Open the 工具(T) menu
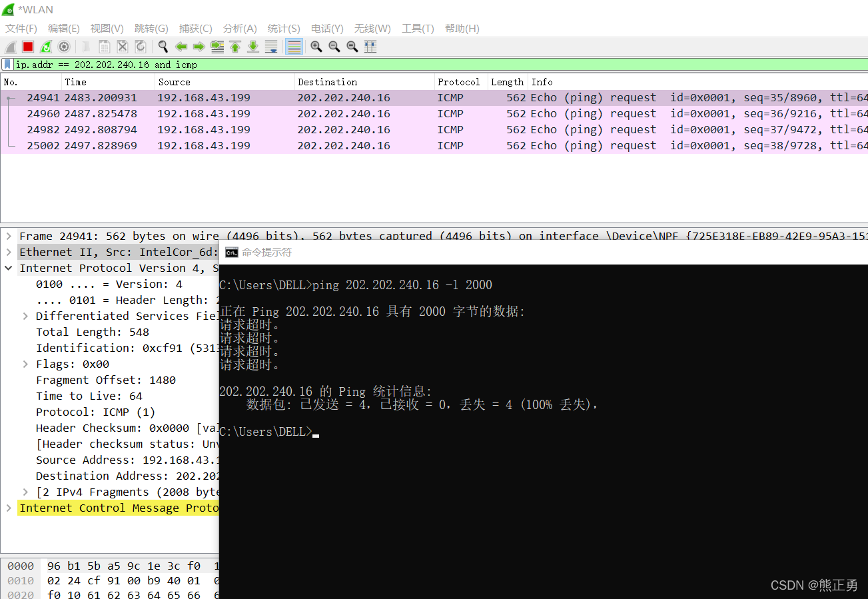 (x=418, y=29)
